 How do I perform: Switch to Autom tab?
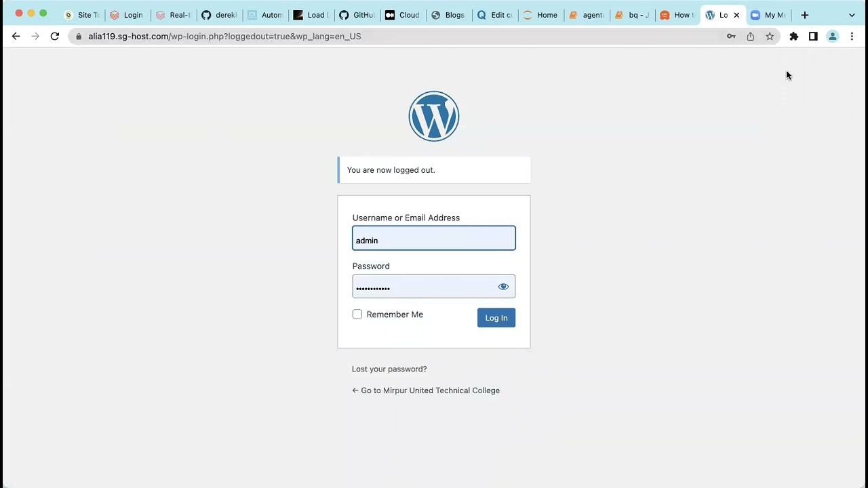point(265,15)
